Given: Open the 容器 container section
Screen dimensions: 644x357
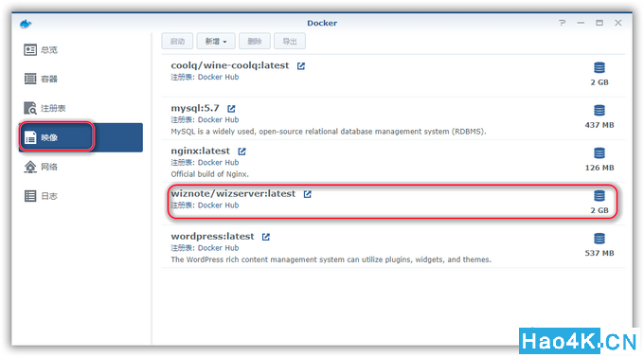Looking at the screenshot, I should 80,79.
